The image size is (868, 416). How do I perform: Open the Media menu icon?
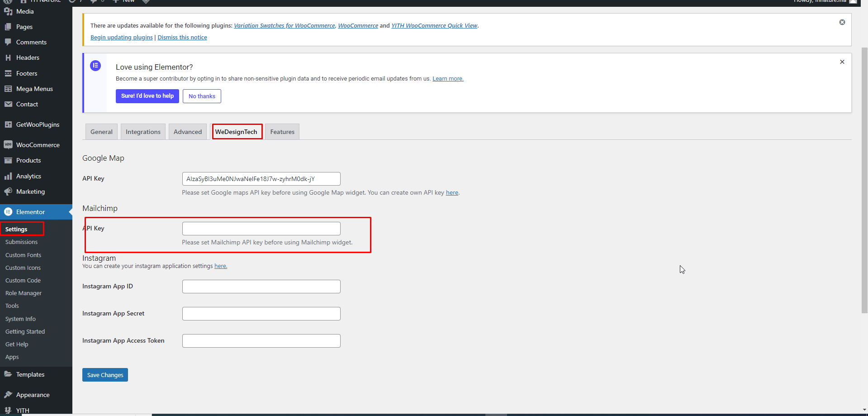(x=8, y=11)
